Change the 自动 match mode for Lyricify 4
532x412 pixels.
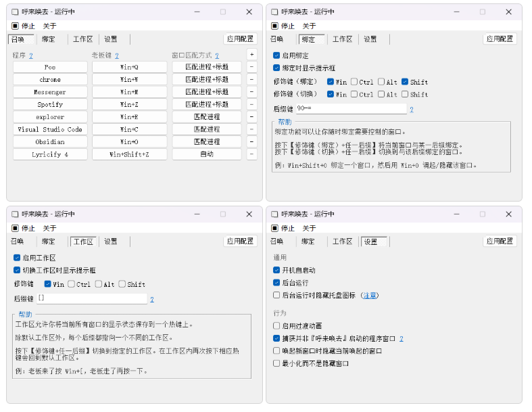(x=206, y=154)
